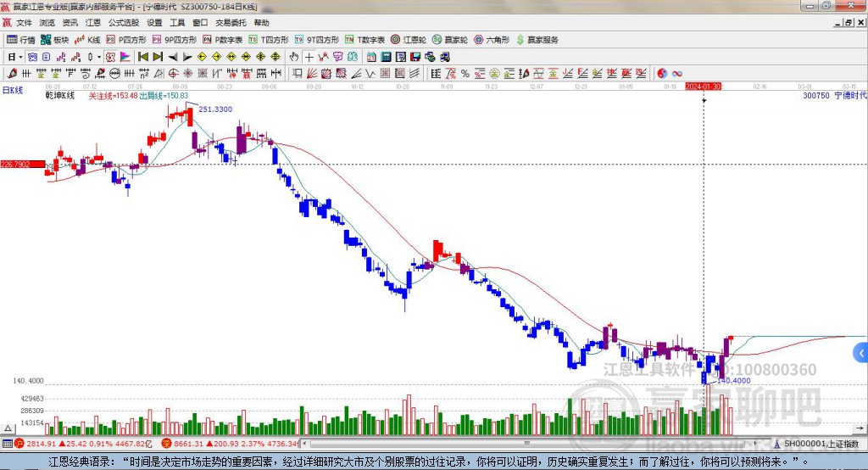The image size is (868, 470).
Task: Jump to first bar with green skip-back icon
Action: (142, 57)
